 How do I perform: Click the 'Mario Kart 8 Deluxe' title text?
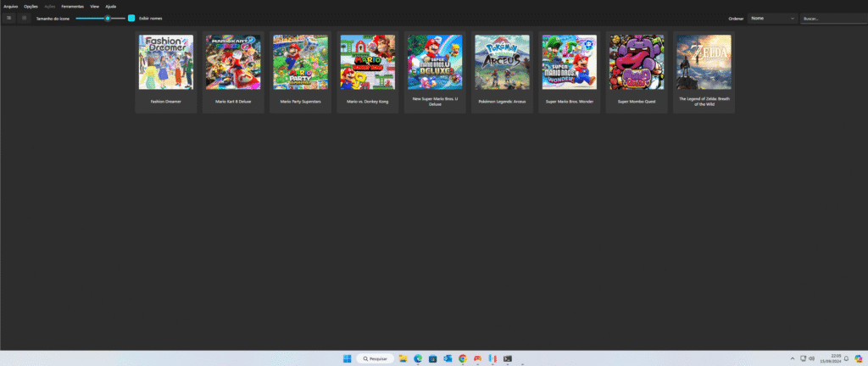click(233, 102)
